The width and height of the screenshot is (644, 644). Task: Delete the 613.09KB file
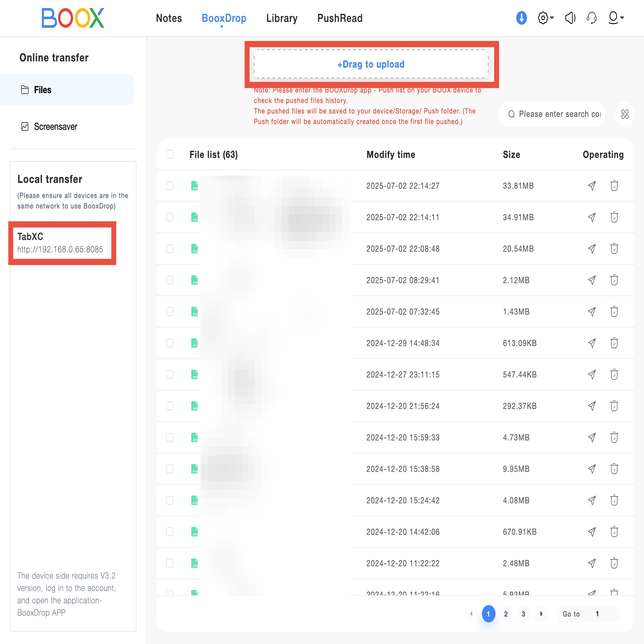614,343
